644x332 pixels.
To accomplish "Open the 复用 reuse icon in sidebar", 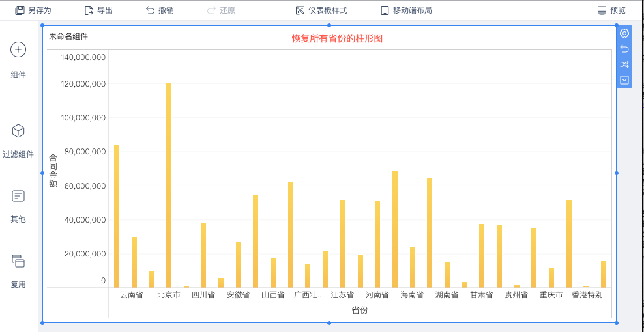I will click(x=18, y=261).
